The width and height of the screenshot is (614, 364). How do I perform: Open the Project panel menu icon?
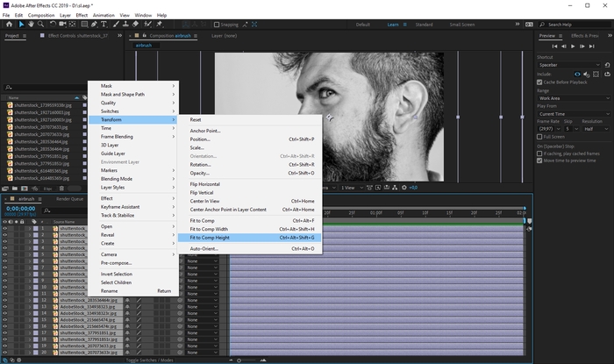[x=25, y=36]
